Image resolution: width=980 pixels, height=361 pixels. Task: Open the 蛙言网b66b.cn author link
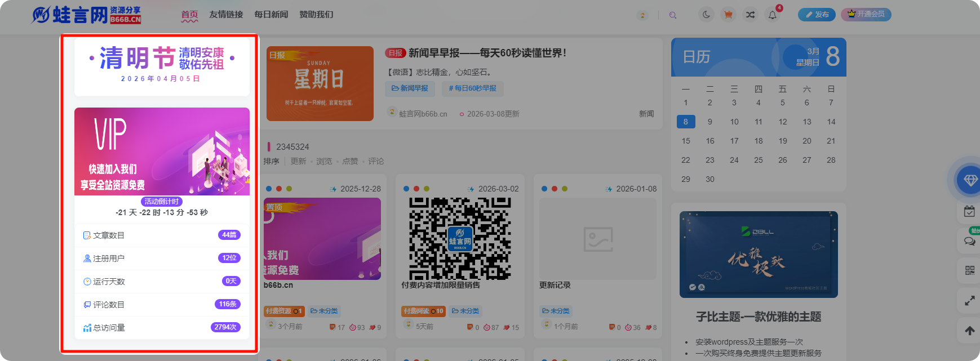click(423, 114)
